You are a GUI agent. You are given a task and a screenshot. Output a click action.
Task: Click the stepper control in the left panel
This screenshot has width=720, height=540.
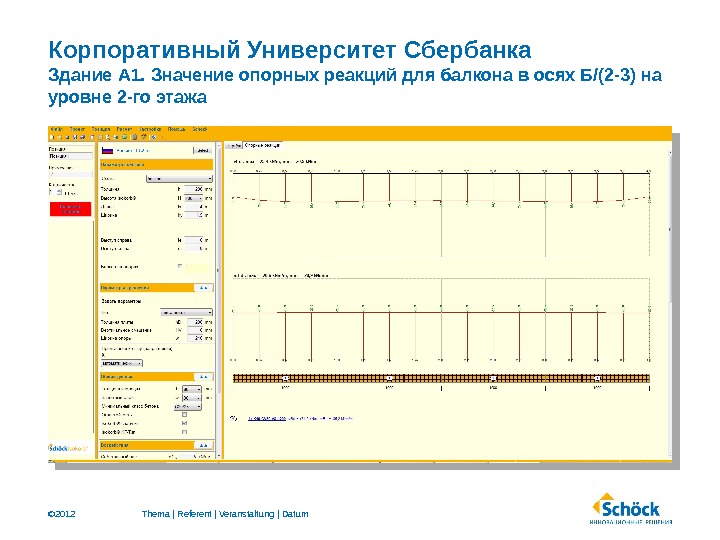click(x=59, y=192)
